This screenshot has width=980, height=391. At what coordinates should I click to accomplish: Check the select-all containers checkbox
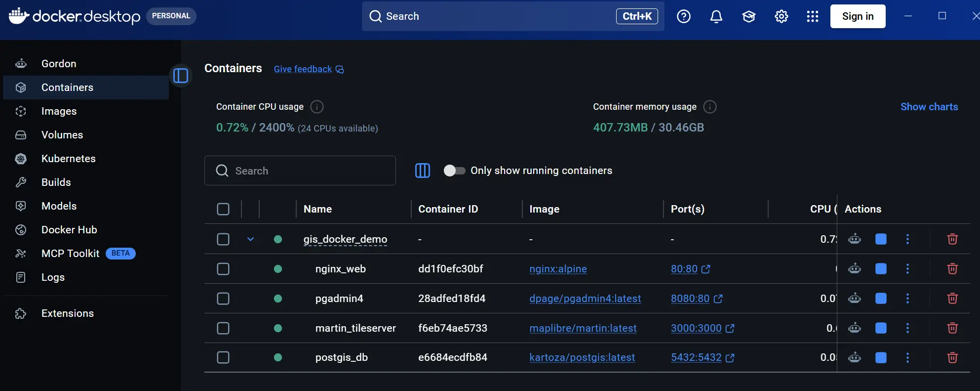[x=223, y=209]
